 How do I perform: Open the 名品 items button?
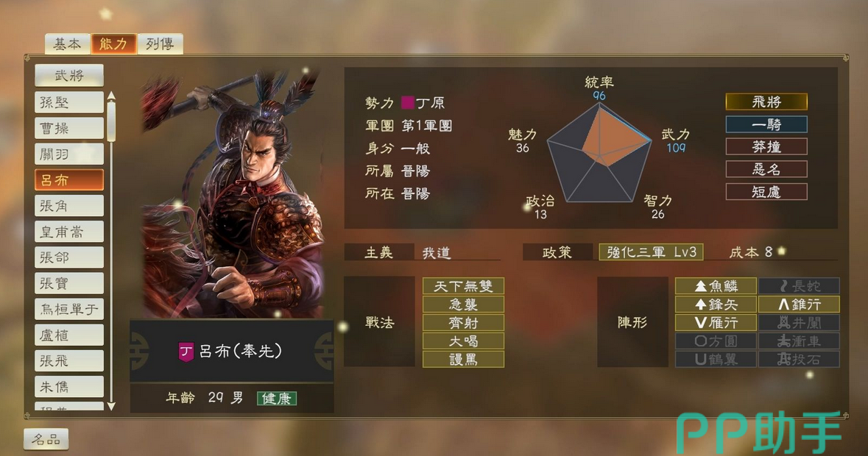46,439
